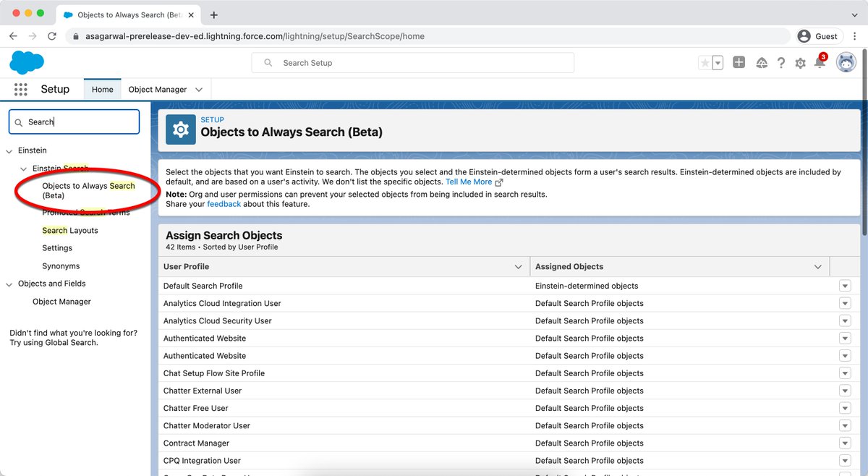Open row actions for Chatter Free User
The width and height of the screenshot is (868, 476).
coord(845,408)
